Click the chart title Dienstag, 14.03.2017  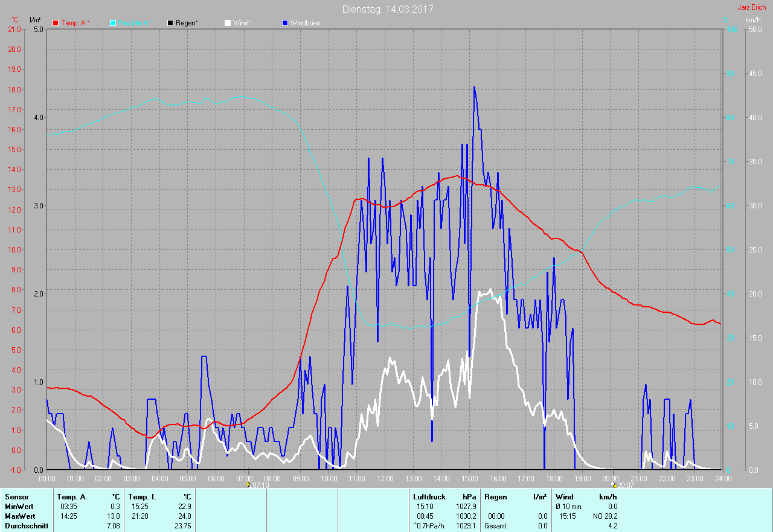387,9
